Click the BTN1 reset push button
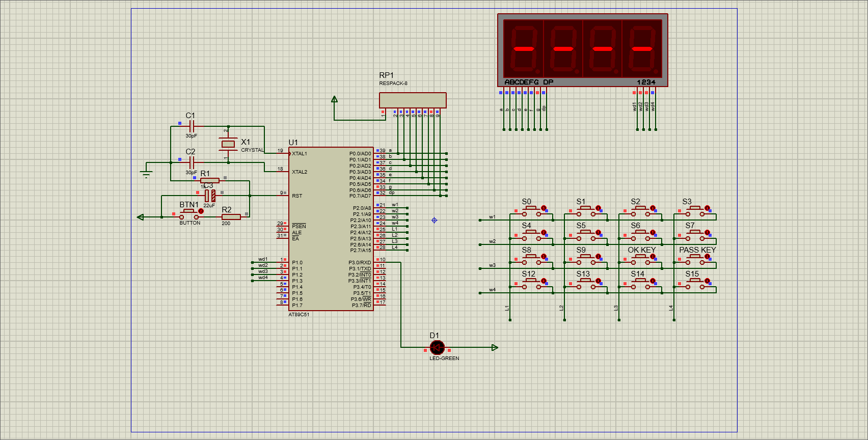This screenshot has width=868, height=440. (189, 214)
